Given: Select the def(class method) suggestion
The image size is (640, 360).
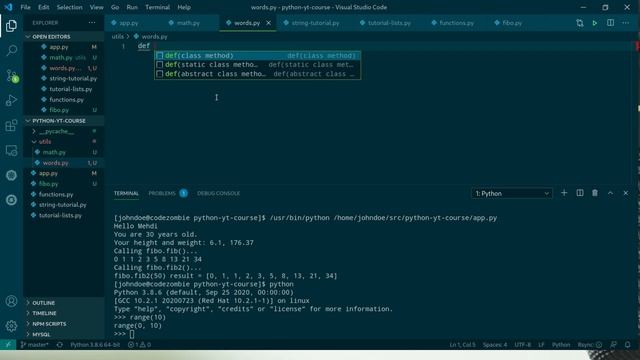Looking at the screenshot, I should point(257,56).
